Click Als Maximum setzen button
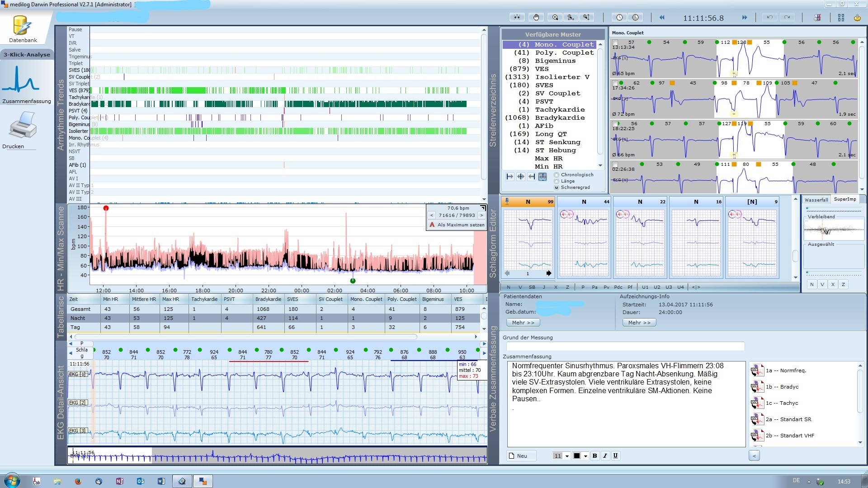 click(x=457, y=225)
